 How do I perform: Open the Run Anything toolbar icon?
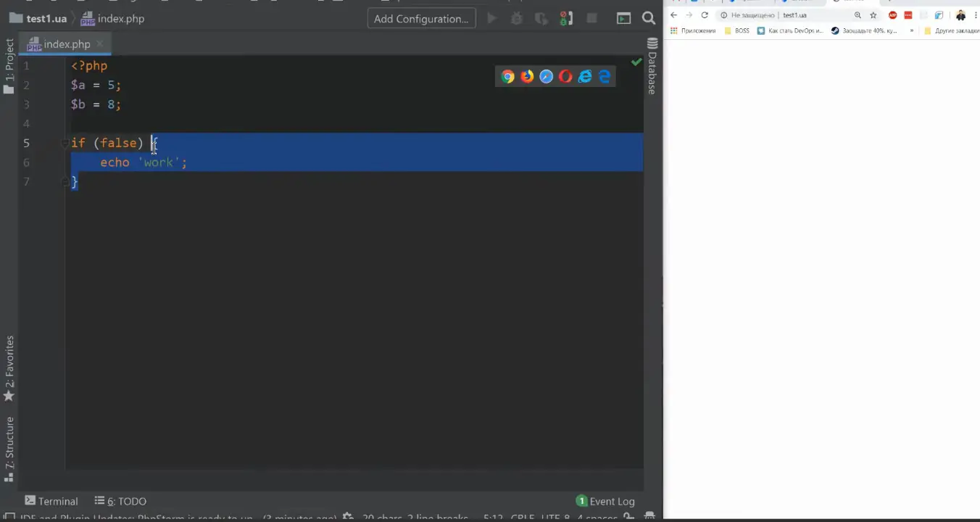(x=623, y=19)
